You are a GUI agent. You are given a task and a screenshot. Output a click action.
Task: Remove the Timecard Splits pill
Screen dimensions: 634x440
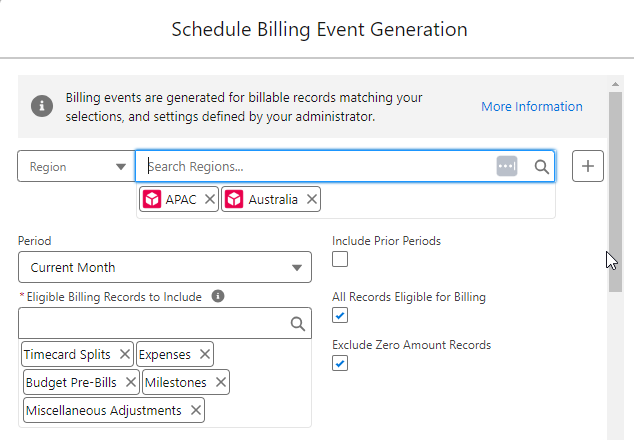click(x=124, y=354)
